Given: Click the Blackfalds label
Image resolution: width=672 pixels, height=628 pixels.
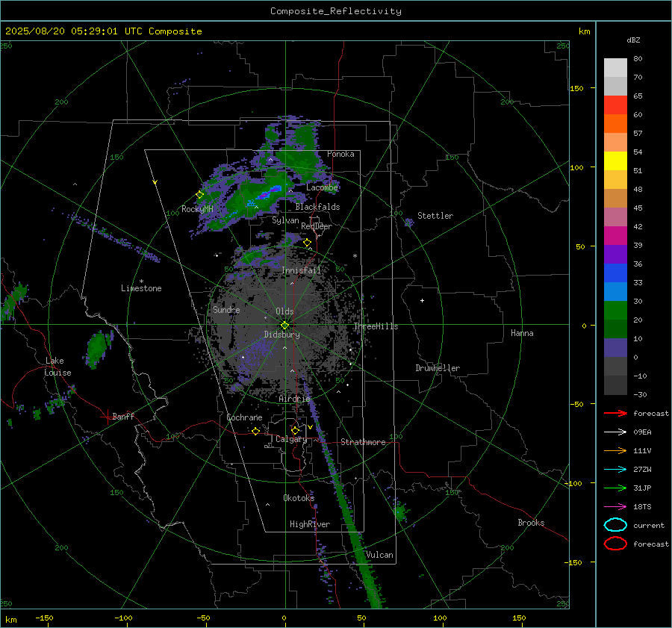Looking at the screenshot, I should (317, 207).
